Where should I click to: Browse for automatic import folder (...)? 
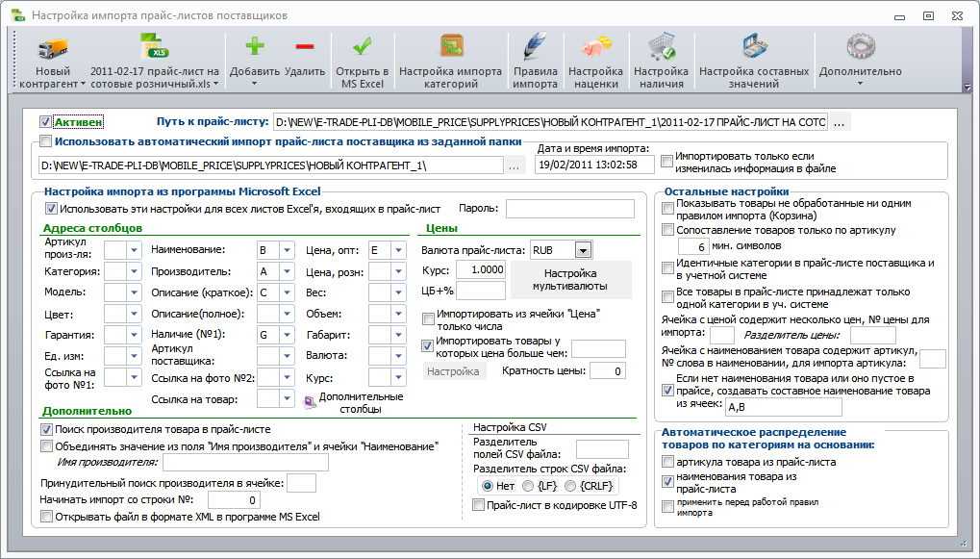(x=514, y=165)
